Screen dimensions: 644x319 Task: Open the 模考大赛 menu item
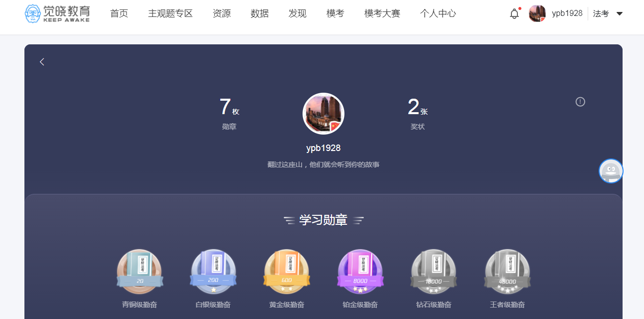coord(382,13)
